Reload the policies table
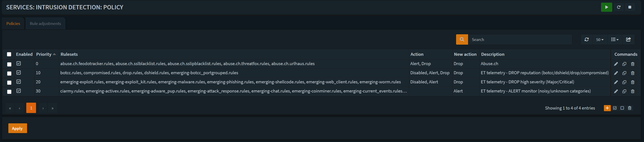644x142 pixels. (587, 40)
